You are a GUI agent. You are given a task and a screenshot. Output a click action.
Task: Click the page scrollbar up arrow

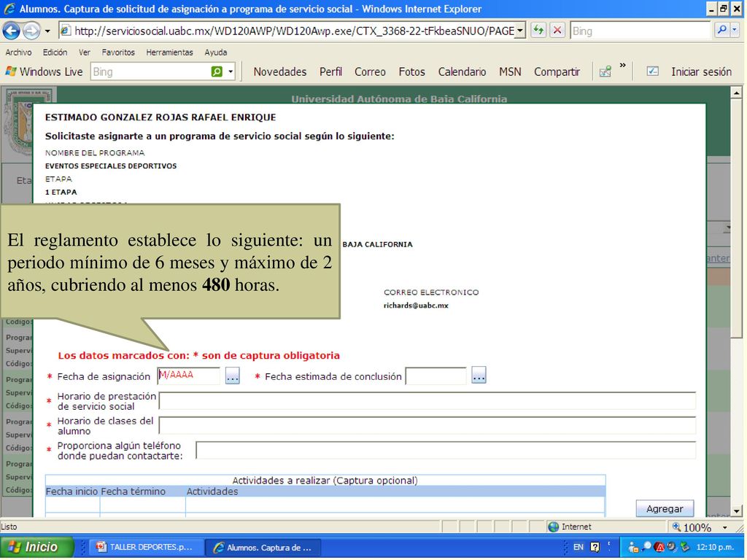tap(737, 93)
